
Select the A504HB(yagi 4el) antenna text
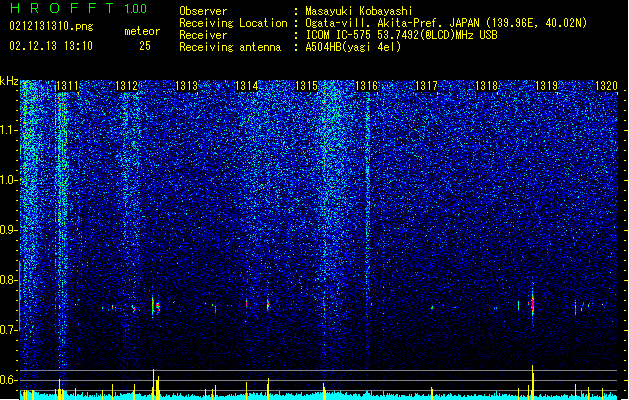tap(353, 47)
